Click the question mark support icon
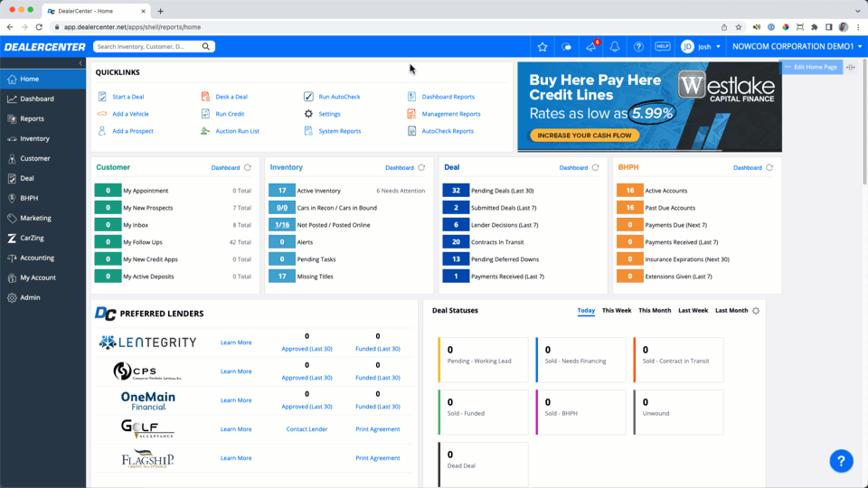 tap(638, 47)
